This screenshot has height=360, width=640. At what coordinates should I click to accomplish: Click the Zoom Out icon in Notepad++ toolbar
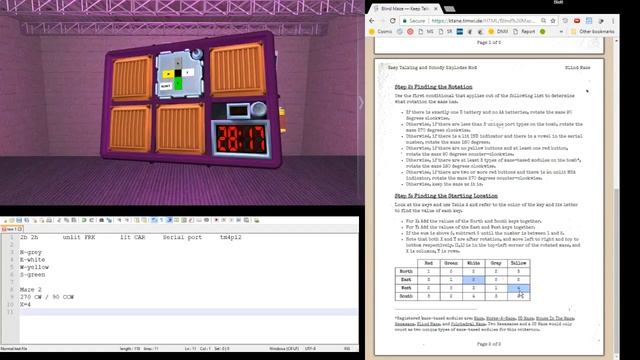[x=127, y=220]
